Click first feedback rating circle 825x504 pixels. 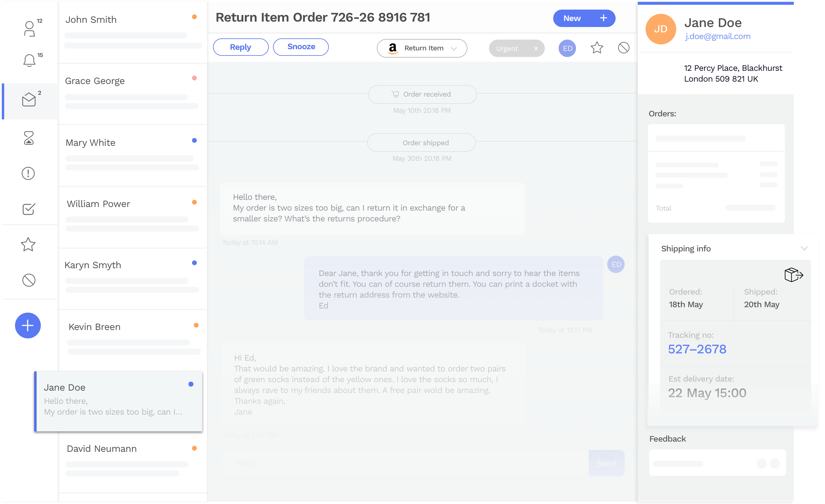click(762, 464)
